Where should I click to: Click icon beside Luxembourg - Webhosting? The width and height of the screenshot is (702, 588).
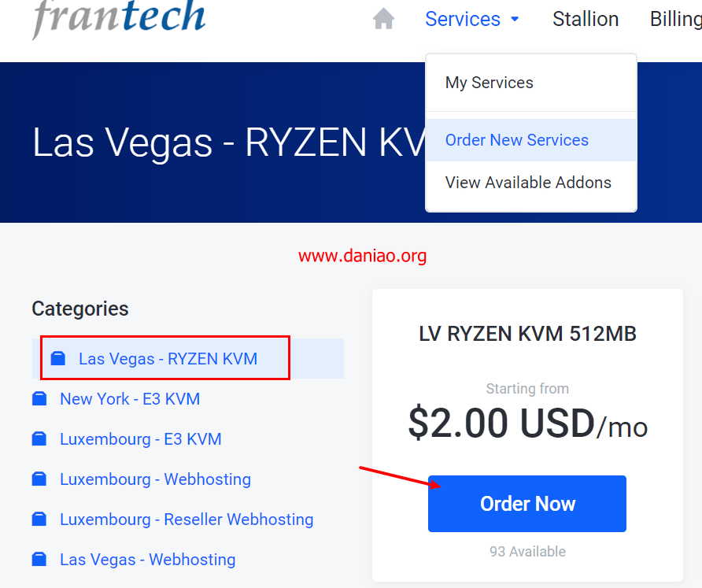[x=39, y=479]
